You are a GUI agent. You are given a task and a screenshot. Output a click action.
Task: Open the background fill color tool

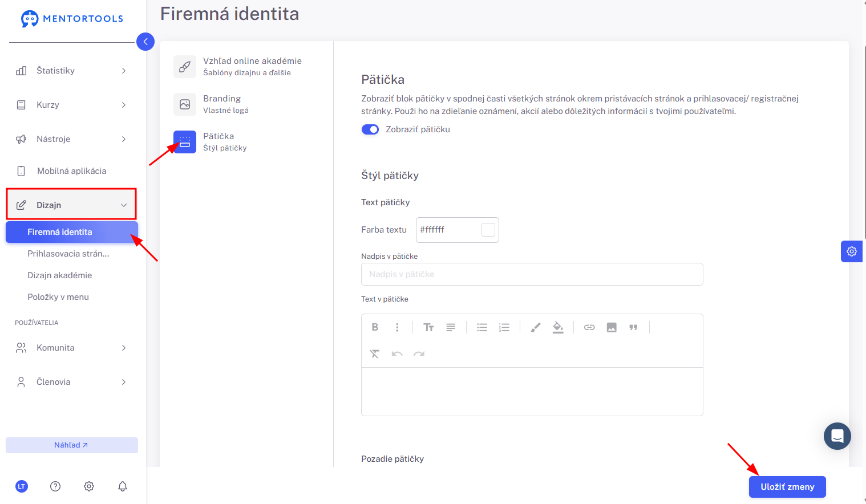click(558, 327)
